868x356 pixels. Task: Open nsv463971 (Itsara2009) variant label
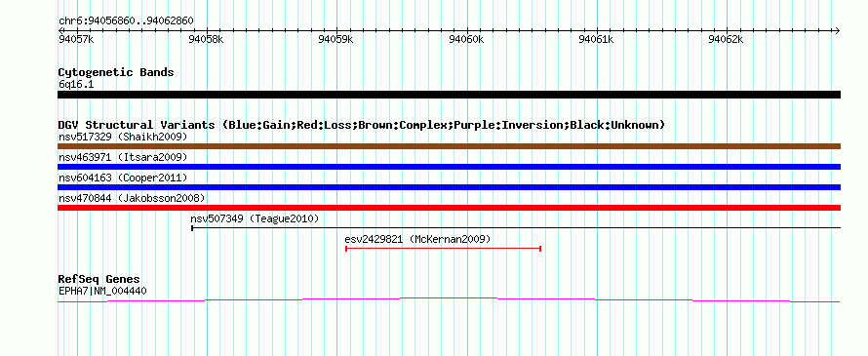point(123,157)
